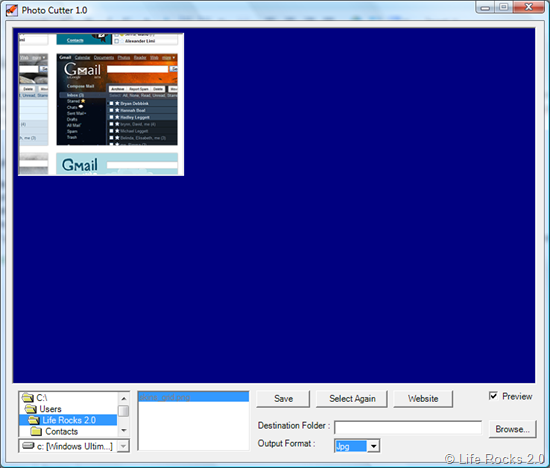Viewport: 550px width, 468px height.
Task: Click the folder list scroll-up arrow
Action: click(x=123, y=399)
